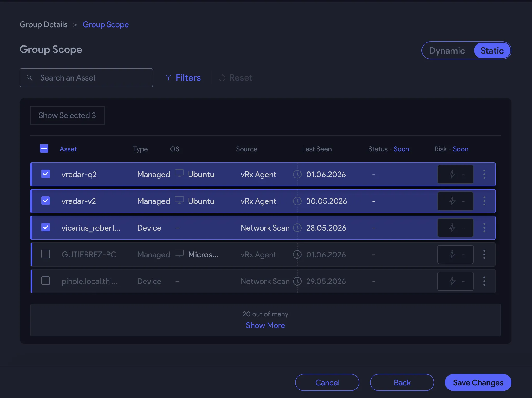Click clock icon beside 29.05.2026
Viewport: 532px width, 398px height.
click(297, 281)
